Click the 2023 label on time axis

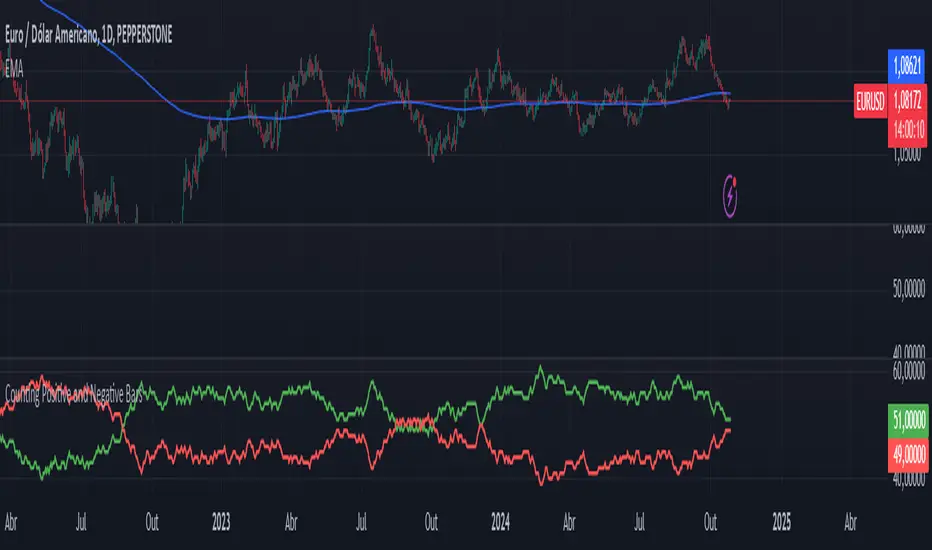coord(221,522)
